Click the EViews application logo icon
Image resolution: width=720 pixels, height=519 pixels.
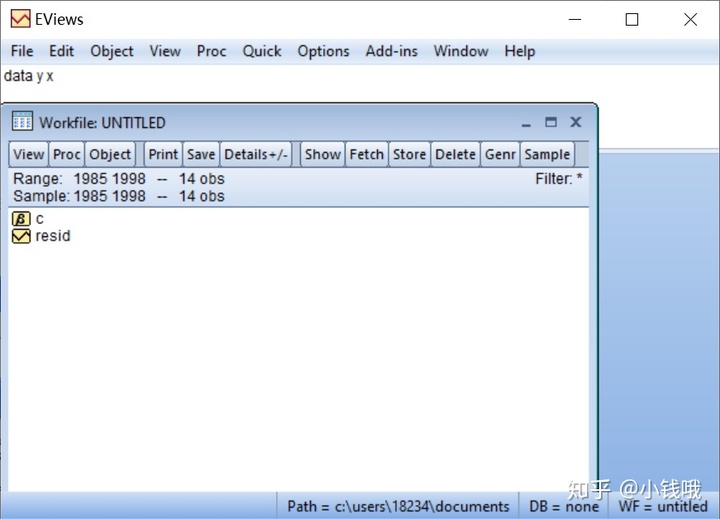(20, 19)
